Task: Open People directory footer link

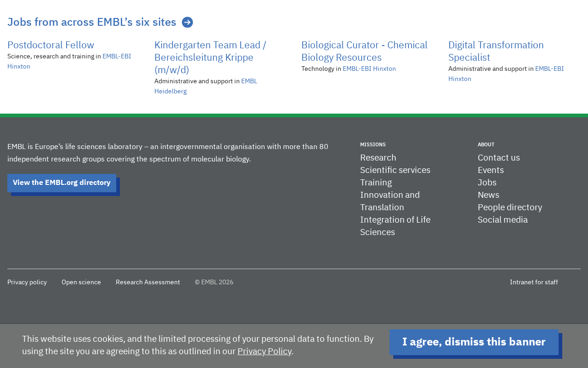Action: pyautogui.click(x=510, y=207)
